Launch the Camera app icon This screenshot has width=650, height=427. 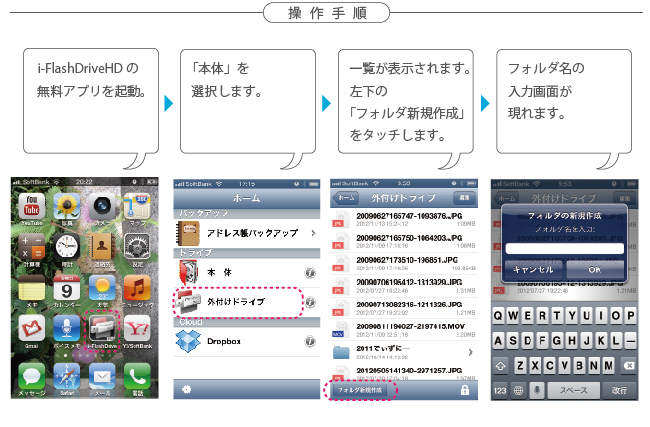[x=102, y=205]
